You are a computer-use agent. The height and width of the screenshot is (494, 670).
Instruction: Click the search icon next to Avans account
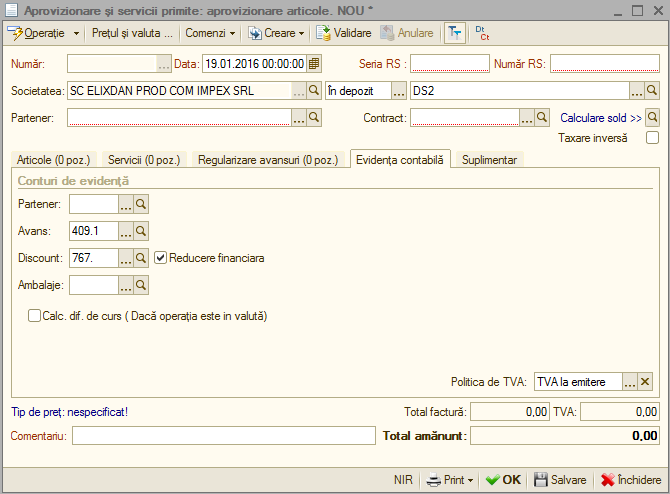click(x=141, y=231)
